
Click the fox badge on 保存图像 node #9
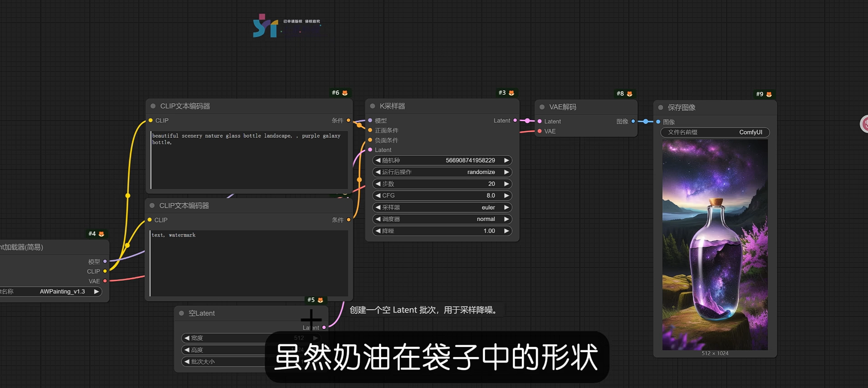[769, 94]
